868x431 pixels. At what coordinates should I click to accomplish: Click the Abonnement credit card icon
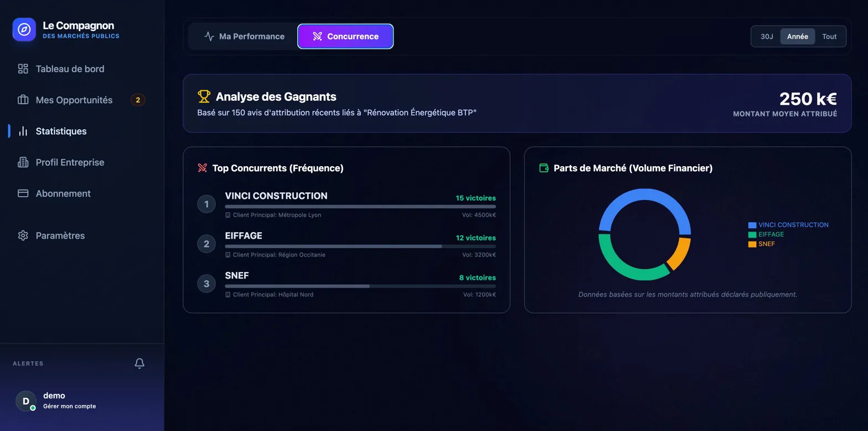pyautogui.click(x=23, y=193)
